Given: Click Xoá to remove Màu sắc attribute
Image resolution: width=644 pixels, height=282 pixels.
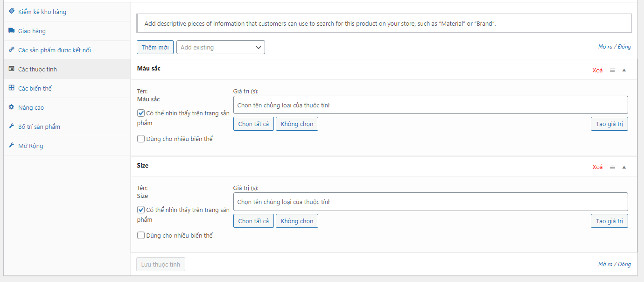Looking at the screenshot, I should [x=597, y=70].
